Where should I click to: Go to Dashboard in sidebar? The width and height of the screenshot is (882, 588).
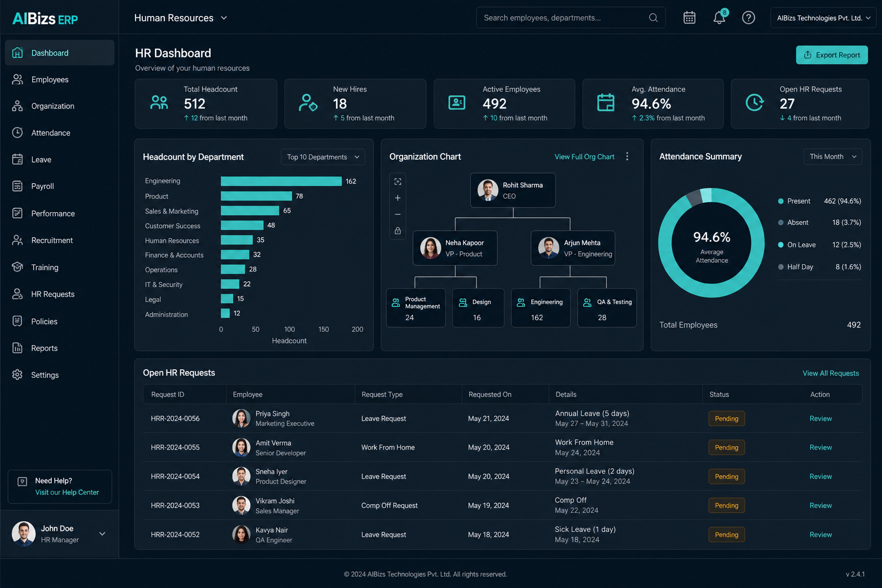pos(60,53)
